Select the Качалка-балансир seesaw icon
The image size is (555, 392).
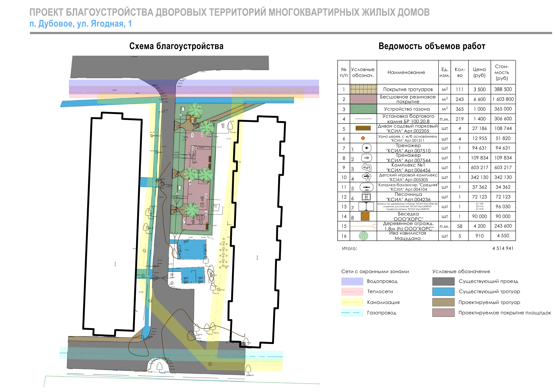point(366,187)
